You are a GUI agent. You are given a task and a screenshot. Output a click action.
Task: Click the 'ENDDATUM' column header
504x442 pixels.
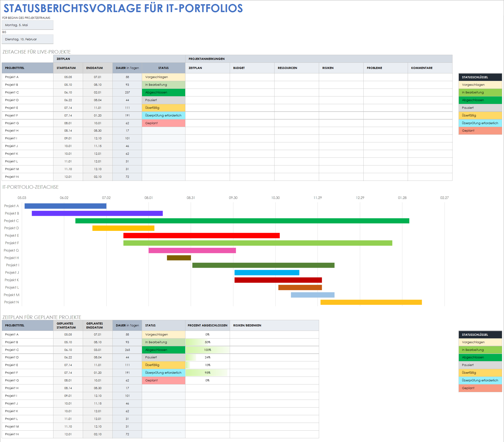pyautogui.click(x=98, y=68)
